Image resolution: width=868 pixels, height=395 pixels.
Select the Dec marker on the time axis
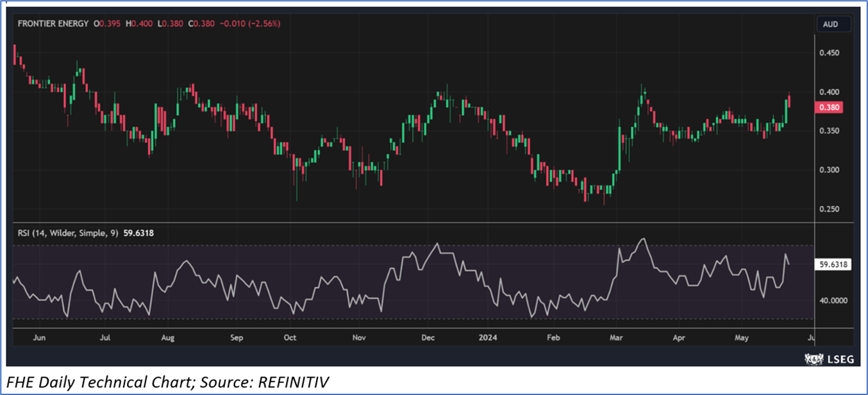(428, 337)
